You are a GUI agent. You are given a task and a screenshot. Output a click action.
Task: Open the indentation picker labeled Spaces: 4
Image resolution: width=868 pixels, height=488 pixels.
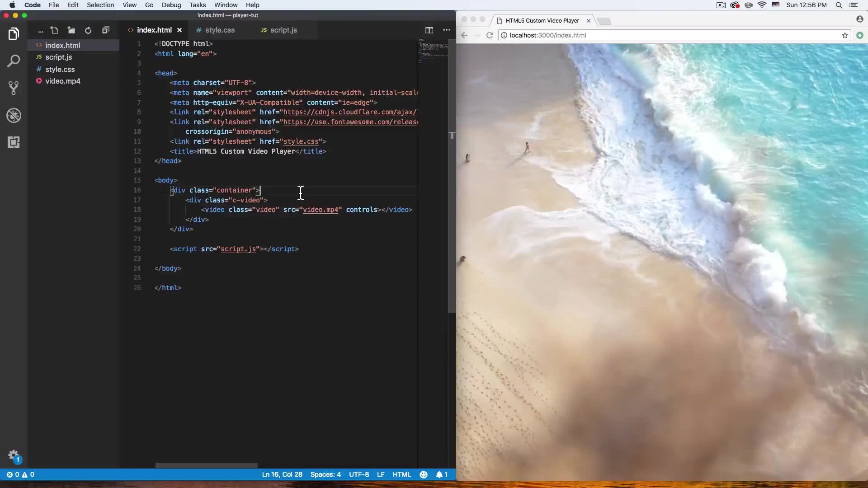(x=325, y=474)
